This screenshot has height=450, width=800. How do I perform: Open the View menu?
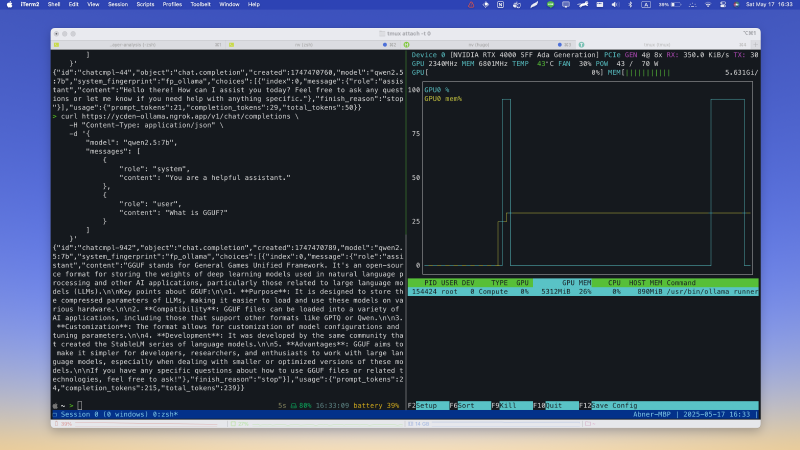93,5
